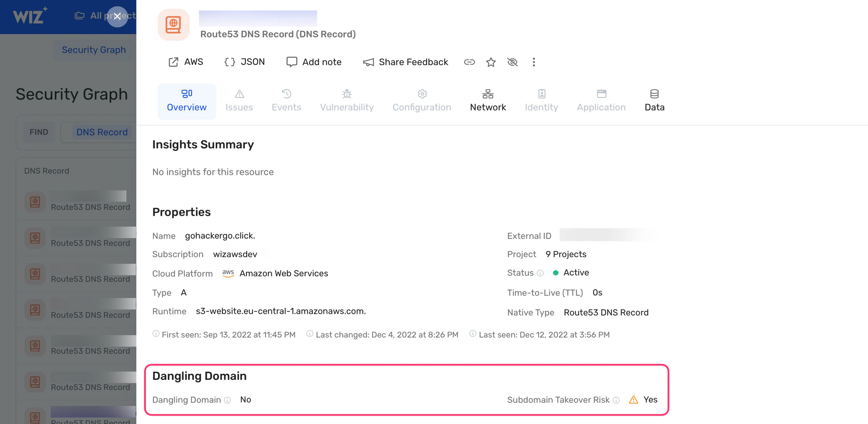
Task: Click the Amazon Web Services platform text
Action: pyautogui.click(x=284, y=273)
